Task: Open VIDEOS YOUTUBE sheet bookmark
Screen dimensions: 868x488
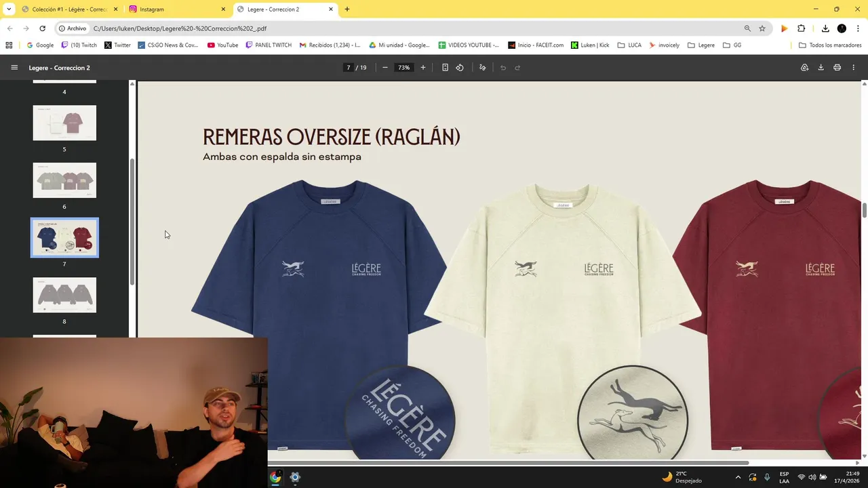Action: coord(469,45)
